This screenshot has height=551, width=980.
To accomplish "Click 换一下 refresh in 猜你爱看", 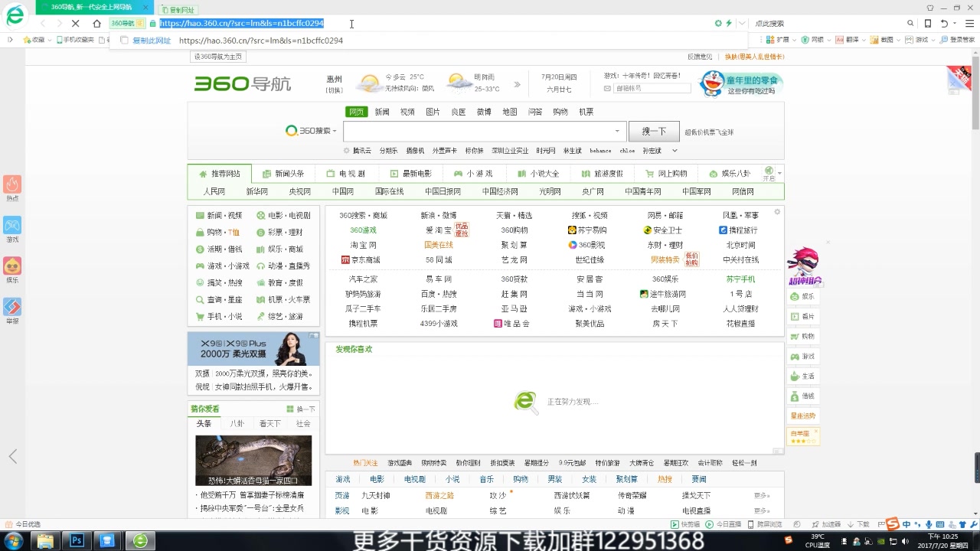I will click(301, 409).
